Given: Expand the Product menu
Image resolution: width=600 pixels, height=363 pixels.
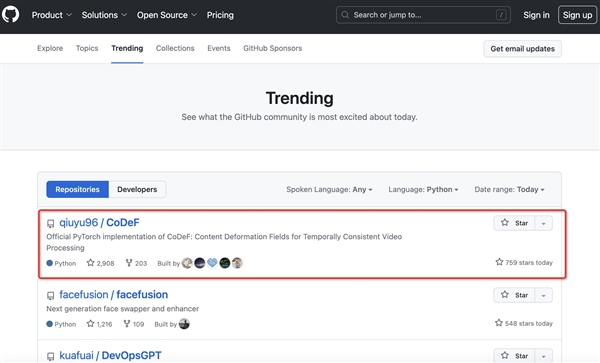Looking at the screenshot, I should pos(52,15).
